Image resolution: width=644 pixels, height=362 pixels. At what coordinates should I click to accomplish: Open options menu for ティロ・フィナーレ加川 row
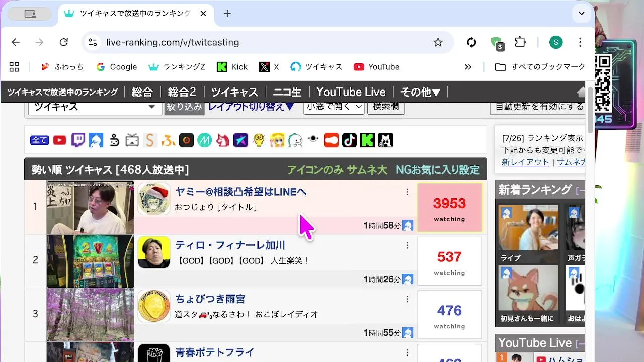pos(407,245)
